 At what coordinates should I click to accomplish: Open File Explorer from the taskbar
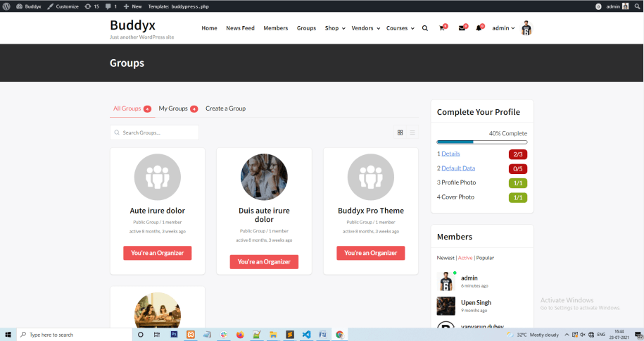coord(273,335)
